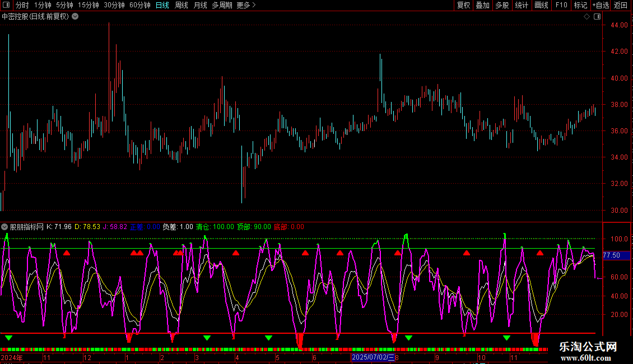Add stock to watchlist with +自选
Viewport: 633px width, 364px height.
(601, 5)
